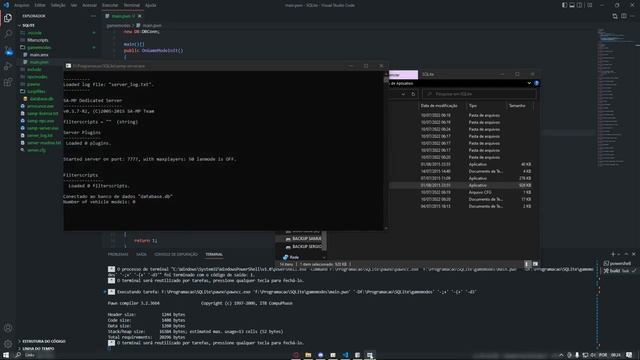Open Windows Start button on taskbar
Screen dimensions: 640x360
[6, 355]
